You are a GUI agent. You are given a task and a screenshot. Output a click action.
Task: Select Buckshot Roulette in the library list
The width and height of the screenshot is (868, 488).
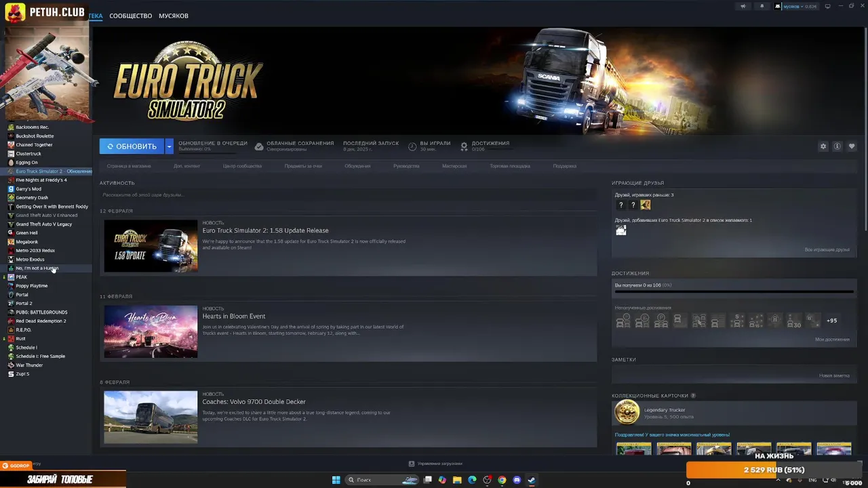click(35, 136)
